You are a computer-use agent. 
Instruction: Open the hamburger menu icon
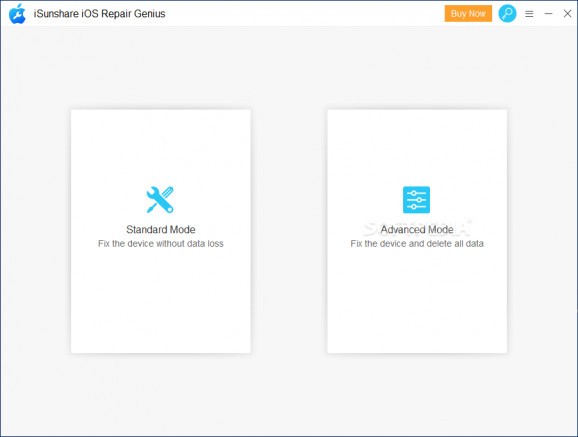coord(529,14)
